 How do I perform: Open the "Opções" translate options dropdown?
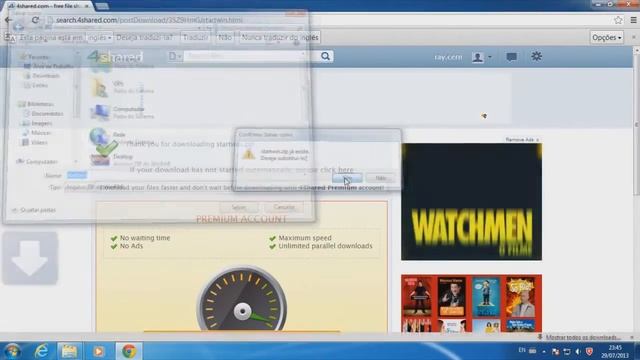tap(607, 38)
